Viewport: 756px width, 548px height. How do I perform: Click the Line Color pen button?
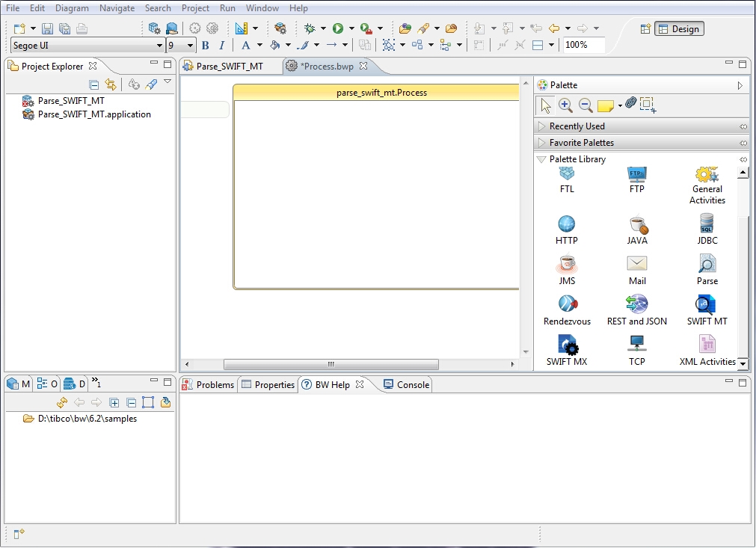304,46
